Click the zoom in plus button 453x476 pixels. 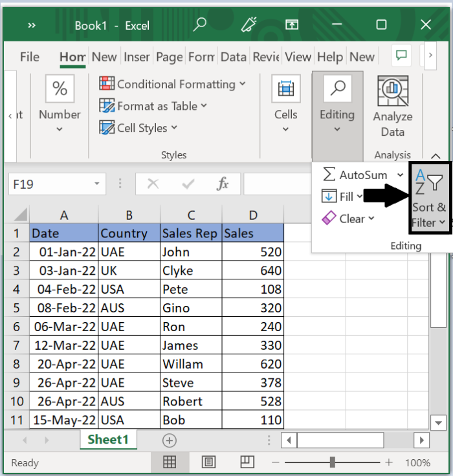(x=388, y=462)
